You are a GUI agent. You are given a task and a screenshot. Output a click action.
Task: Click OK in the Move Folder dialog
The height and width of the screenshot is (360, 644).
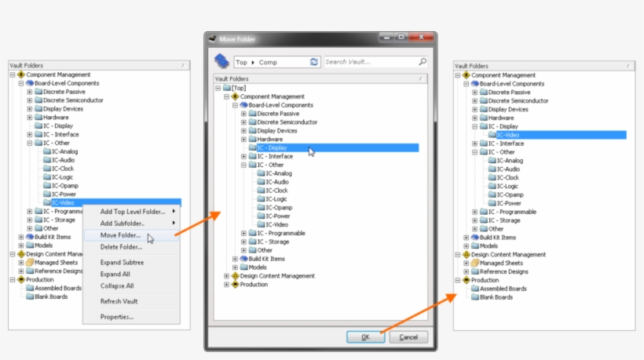pyautogui.click(x=365, y=337)
